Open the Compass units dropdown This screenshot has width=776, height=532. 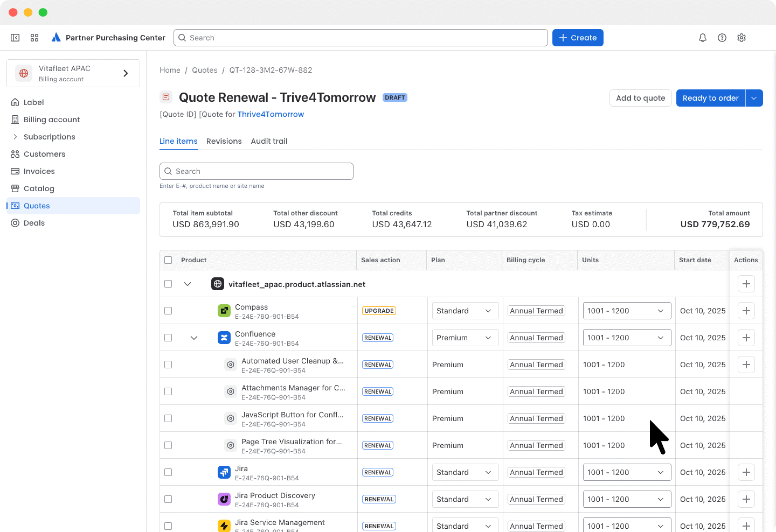coord(627,311)
